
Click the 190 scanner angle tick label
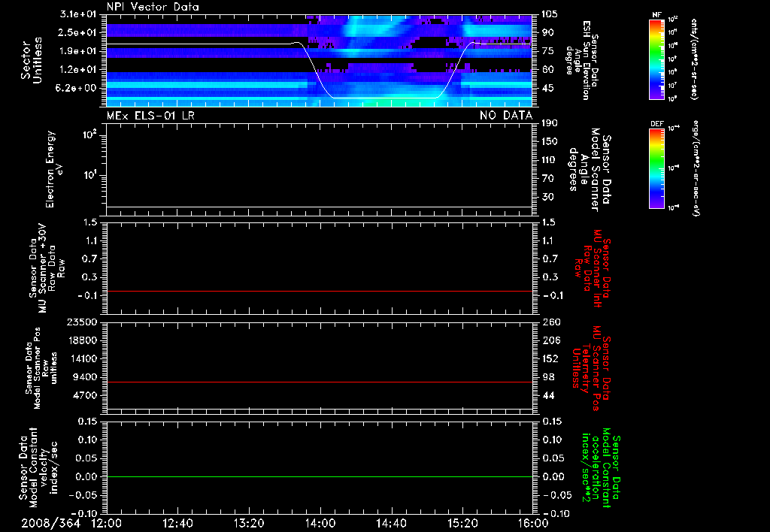tap(550, 123)
